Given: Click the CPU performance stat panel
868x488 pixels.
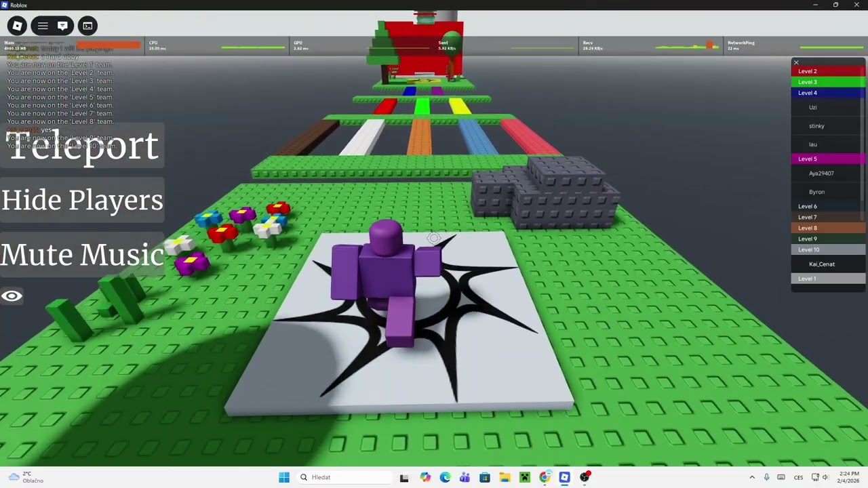Looking at the screenshot, I should coord(217,45).
